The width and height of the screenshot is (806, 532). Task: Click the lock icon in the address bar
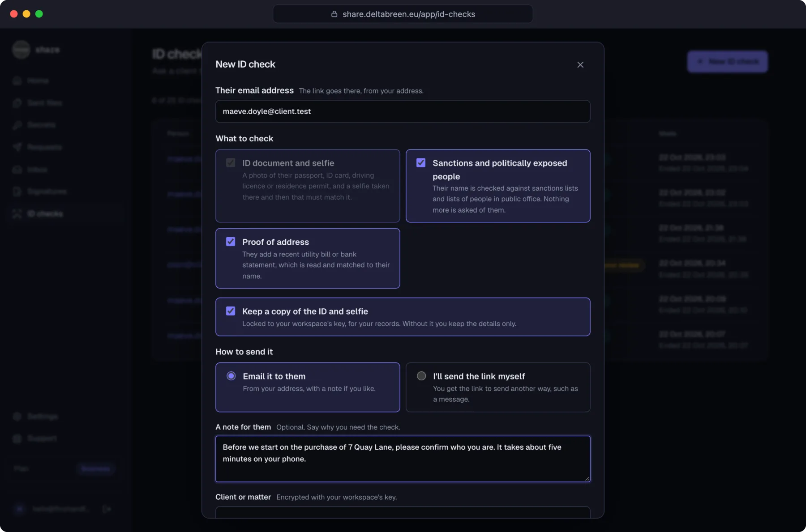click(334, 14)
